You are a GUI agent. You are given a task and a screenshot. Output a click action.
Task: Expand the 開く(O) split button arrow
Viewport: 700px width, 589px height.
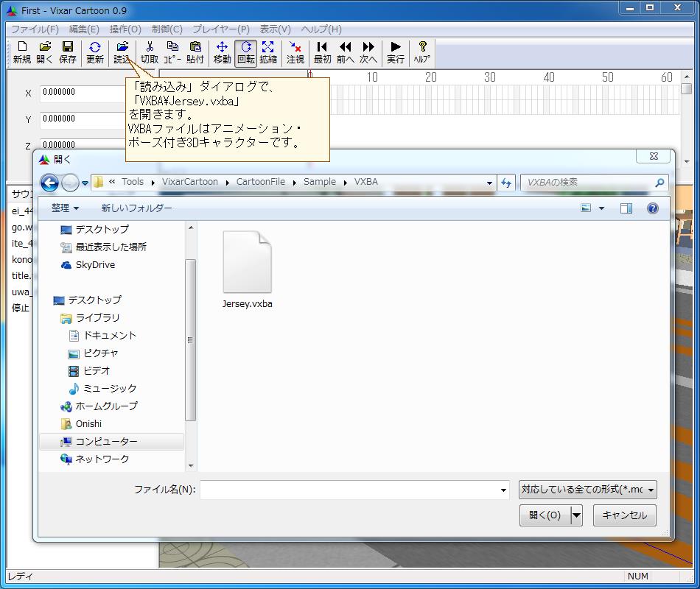point(575,515)
